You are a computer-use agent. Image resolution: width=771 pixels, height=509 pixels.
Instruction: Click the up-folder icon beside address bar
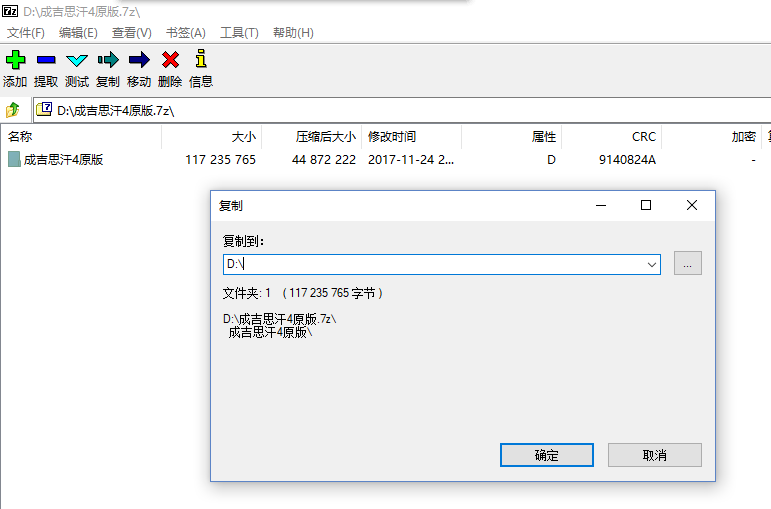(x=13, y=110)
